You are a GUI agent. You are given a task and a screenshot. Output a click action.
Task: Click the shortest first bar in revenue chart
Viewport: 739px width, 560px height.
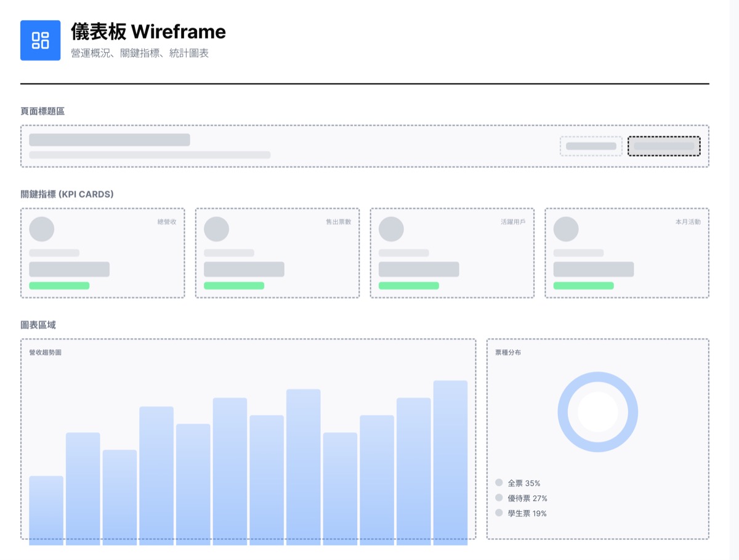46,511
